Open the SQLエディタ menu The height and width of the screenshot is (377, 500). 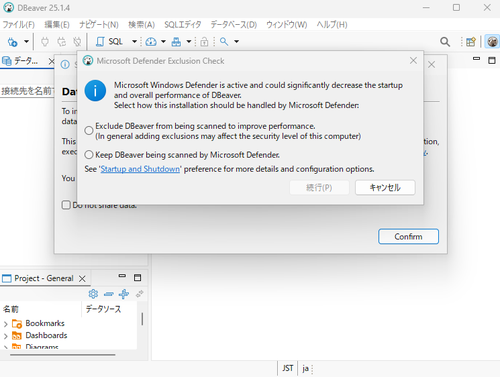(x=183, y=25)
